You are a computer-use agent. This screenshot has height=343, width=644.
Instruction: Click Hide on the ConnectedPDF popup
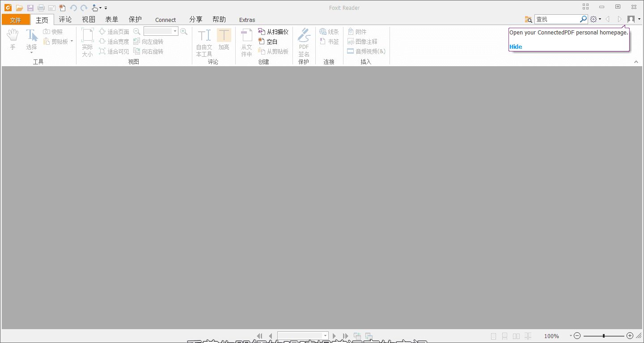[516, 47]
